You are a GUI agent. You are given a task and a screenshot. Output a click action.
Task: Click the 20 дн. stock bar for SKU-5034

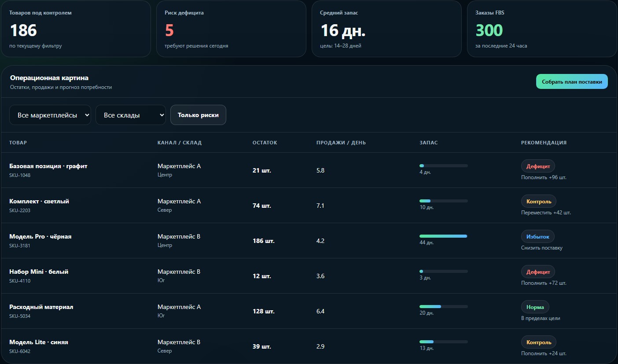[x=444, y=307]
